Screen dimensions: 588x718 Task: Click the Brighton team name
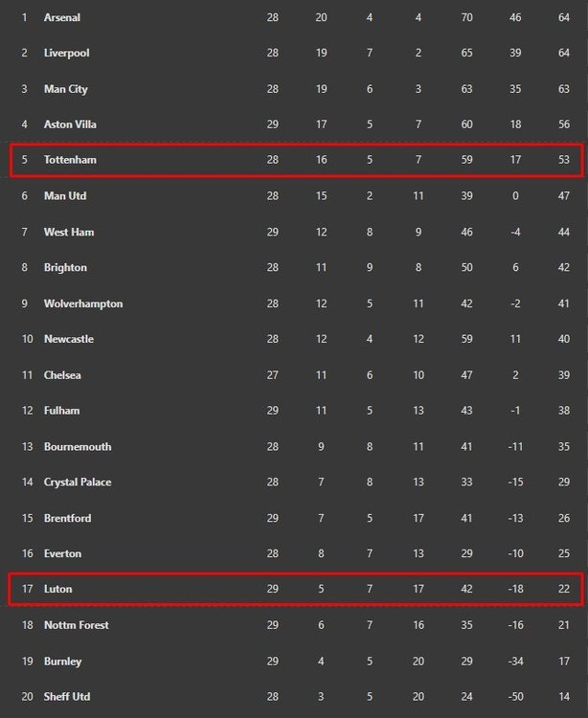click(65, 267)
